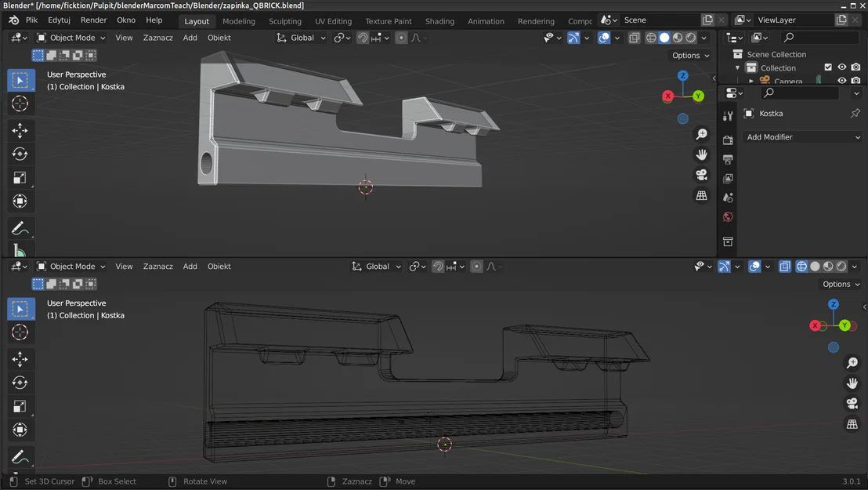Choose the Annotate pencil tool in lower viewport
Viewport: 868px width, 490px height.
[x=20, y=457]
